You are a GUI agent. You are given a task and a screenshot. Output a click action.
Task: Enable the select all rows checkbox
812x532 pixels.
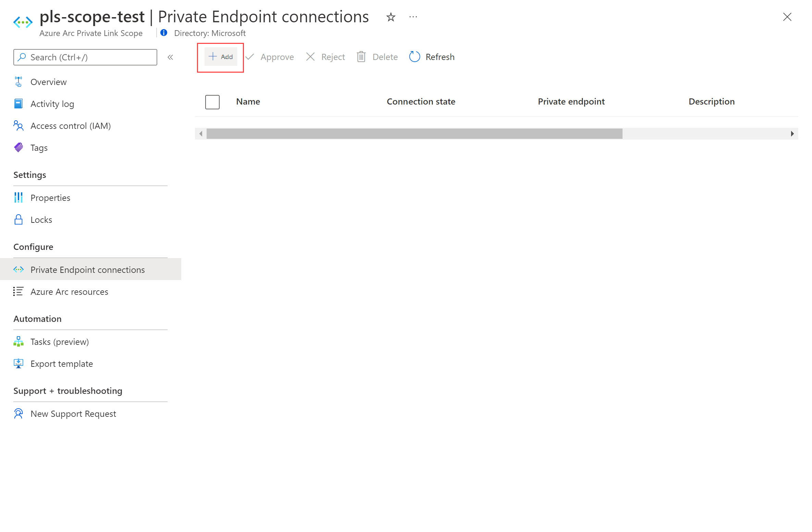[x=212, y=101]
